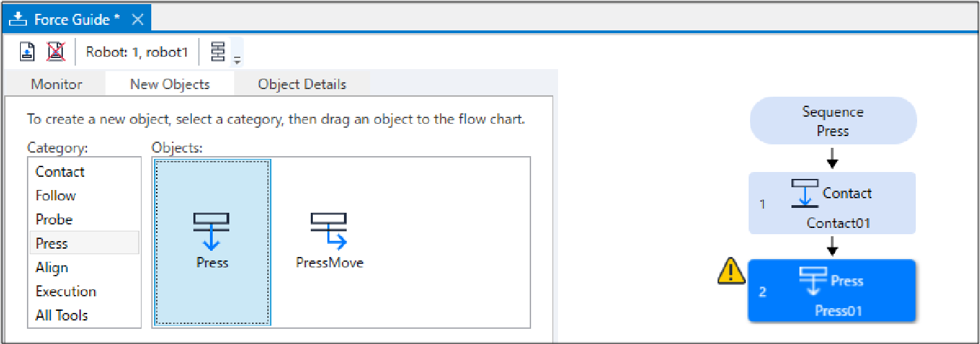Click the Sequence Press start node
The height and width of the screenshot is (344, 980).
coord(833,121)
